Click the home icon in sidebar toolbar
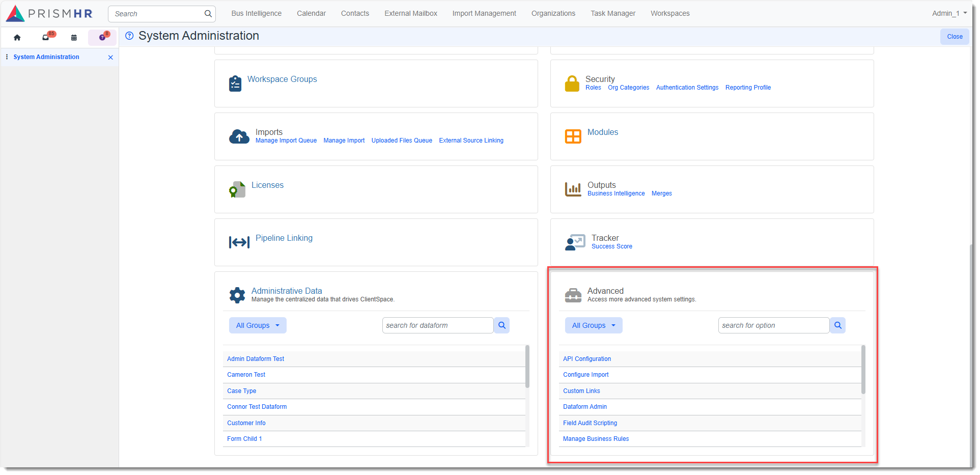Viewport: 980px width, 475px height. click(17, 37)
